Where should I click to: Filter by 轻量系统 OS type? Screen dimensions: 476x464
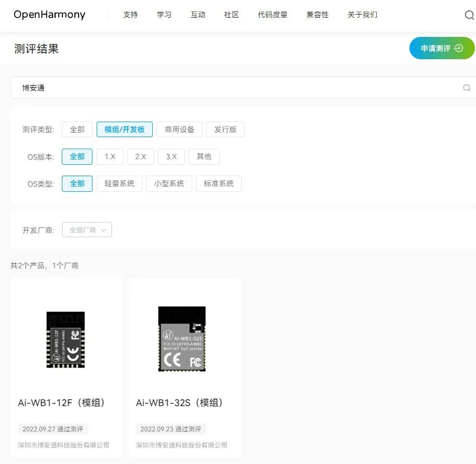[x=120, y=183]
